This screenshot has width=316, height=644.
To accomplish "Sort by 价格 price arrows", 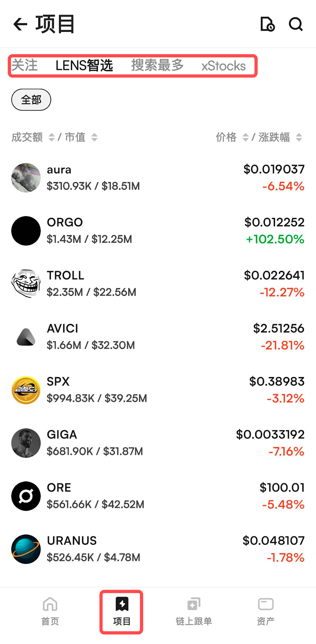I will tap(245, 138).
